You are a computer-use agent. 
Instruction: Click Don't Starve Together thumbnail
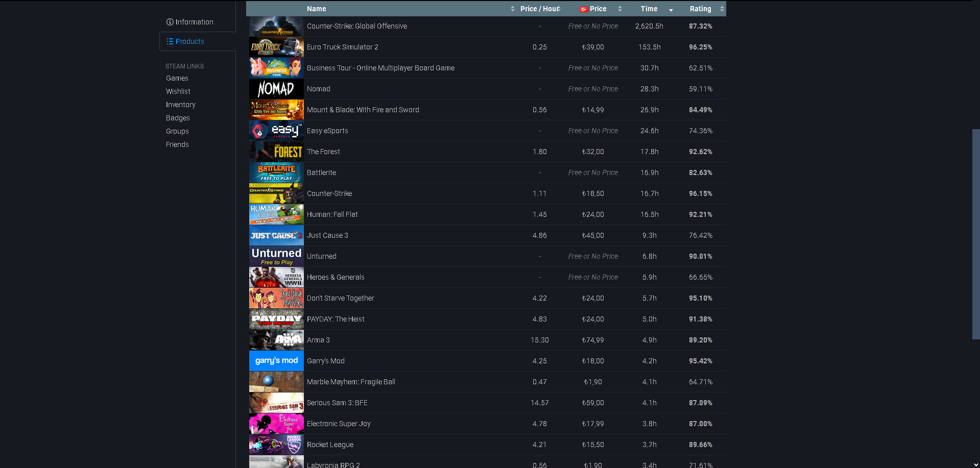[x=276, y=298]
